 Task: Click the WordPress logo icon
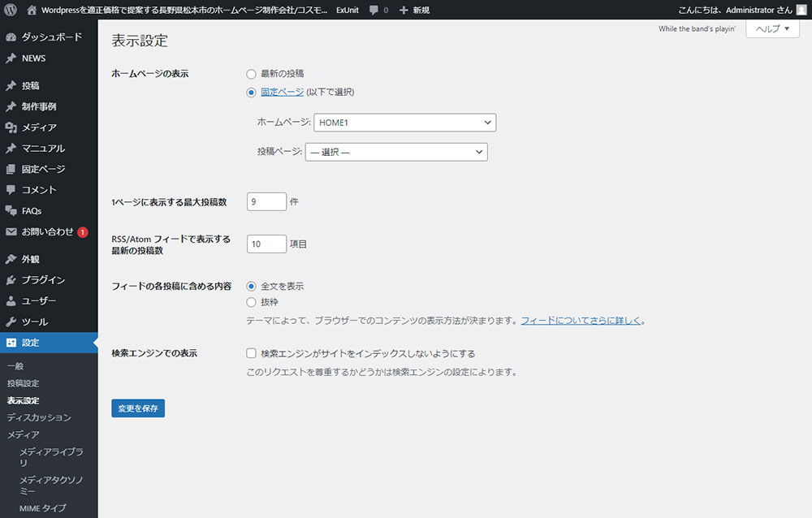[11, 10]
